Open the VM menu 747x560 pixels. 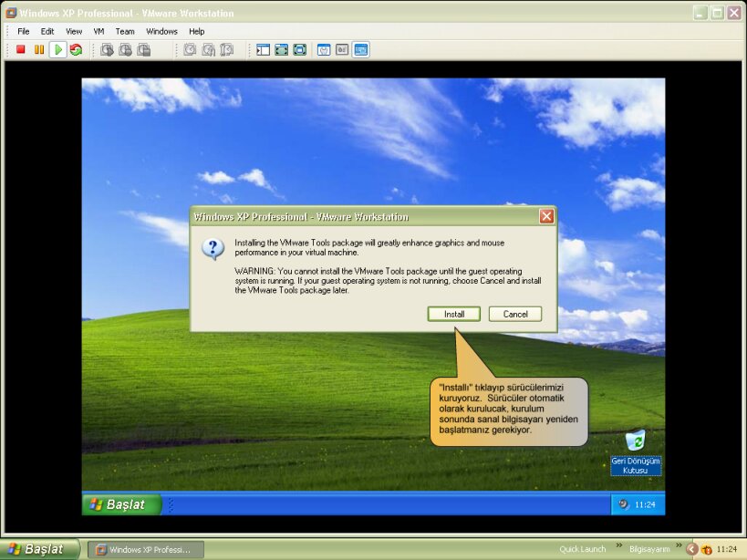pyautogui.click(x=99, y=31)
